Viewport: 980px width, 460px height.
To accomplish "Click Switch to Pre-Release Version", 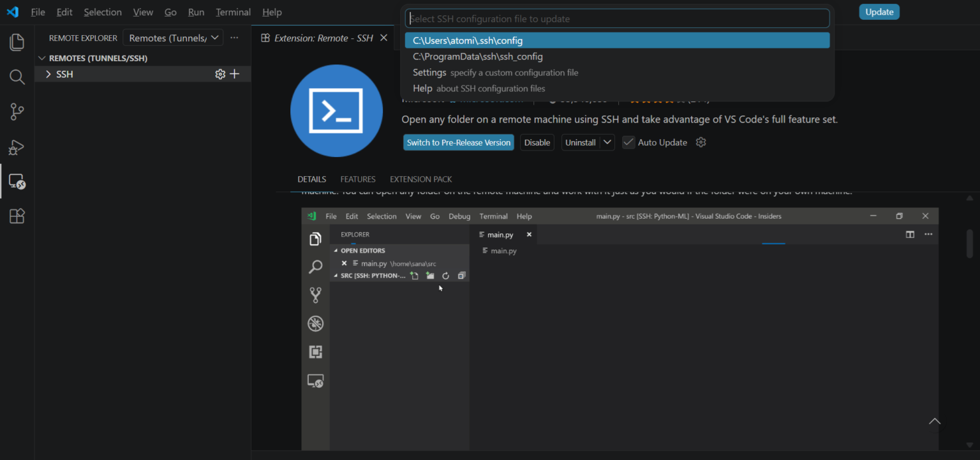I will point(459,142).
